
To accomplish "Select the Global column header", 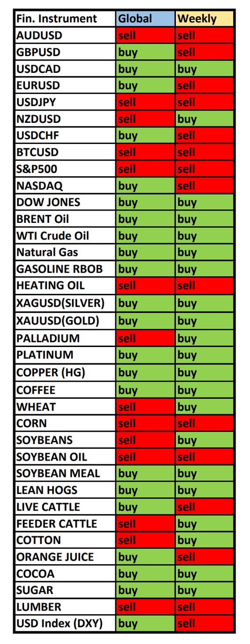I will [x=146, y=19].
